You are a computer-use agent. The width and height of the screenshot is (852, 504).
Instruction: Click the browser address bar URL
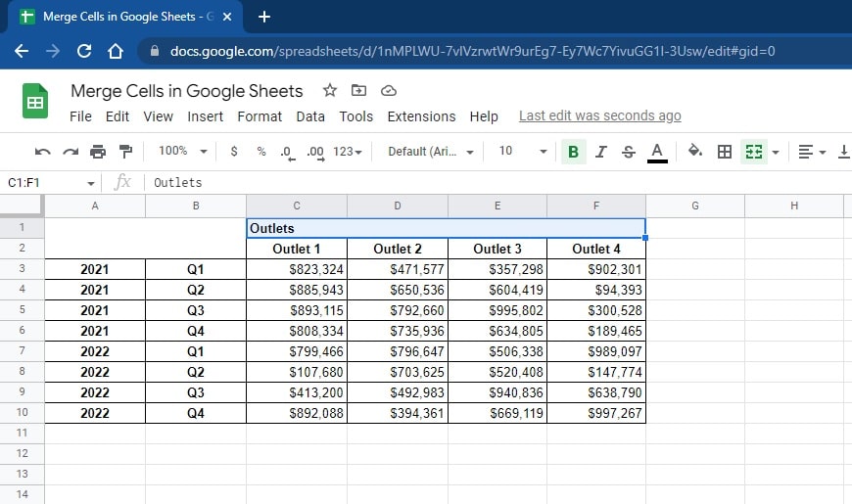point(472,51)
